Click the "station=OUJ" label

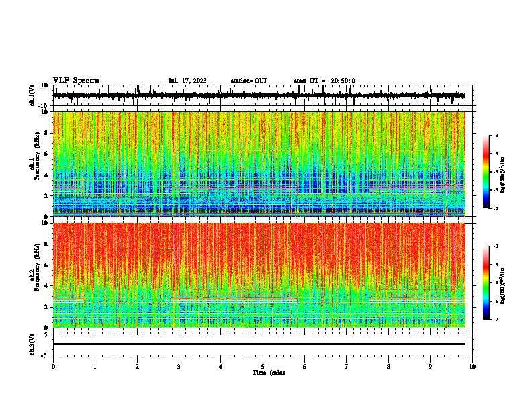coord(249,81)
